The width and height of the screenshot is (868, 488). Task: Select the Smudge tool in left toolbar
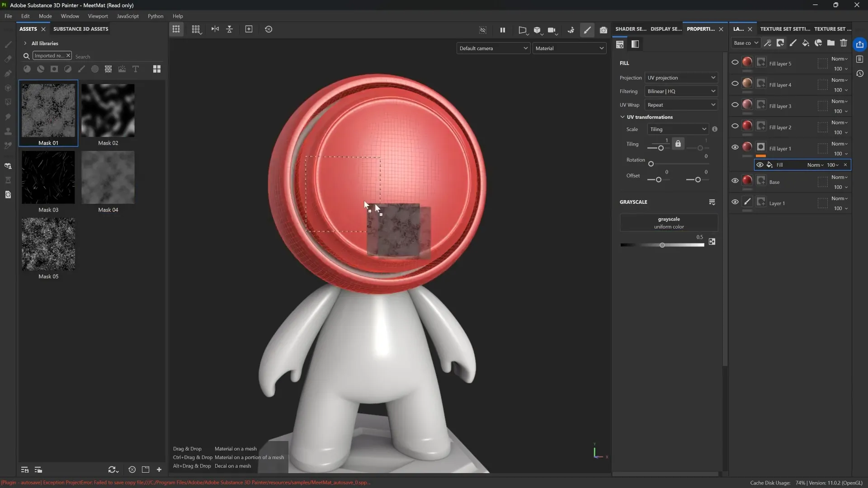pyautogui.click(x=8, y=117)
